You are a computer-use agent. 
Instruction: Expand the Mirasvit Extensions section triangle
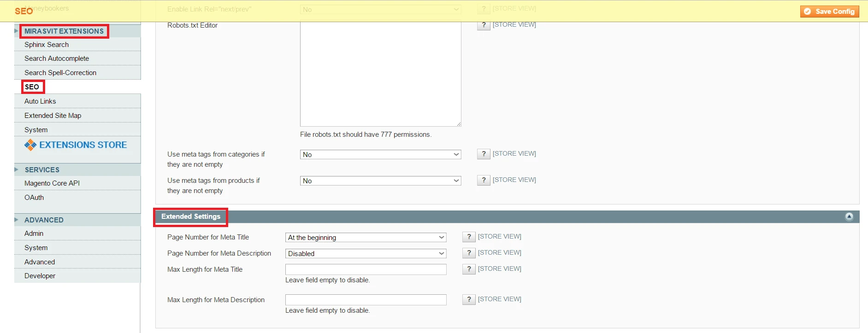click(16, 31)
